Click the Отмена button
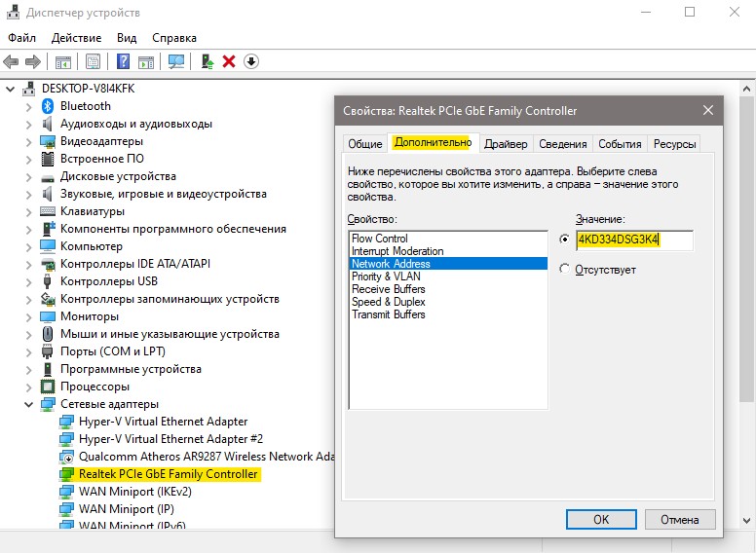The image size is (756, 553). [680, 520]
